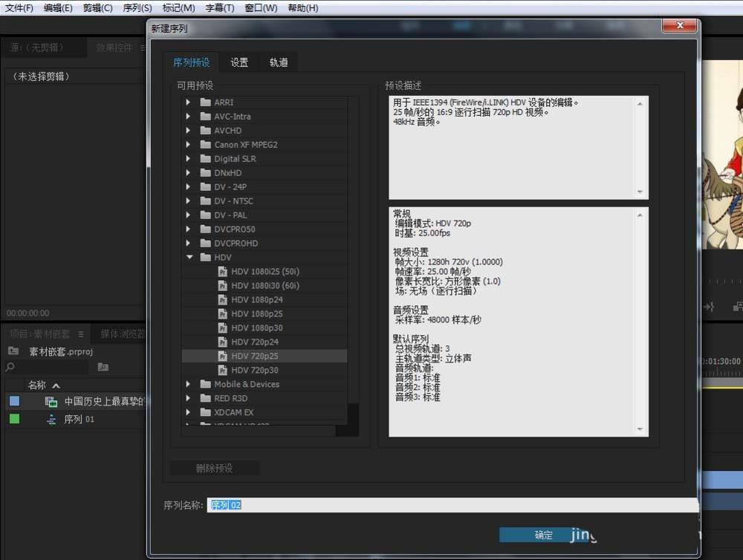
Task: Expand the ARRI preset folder
Action: pyautogui.click(x=188, y=102)
